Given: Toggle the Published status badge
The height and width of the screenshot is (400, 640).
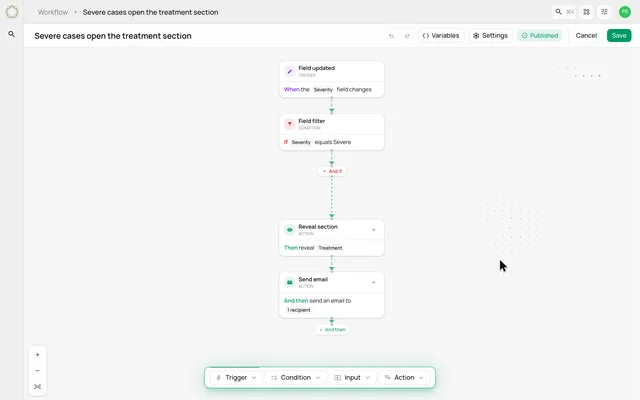Looking at the screenshot, I should point(540,36).
